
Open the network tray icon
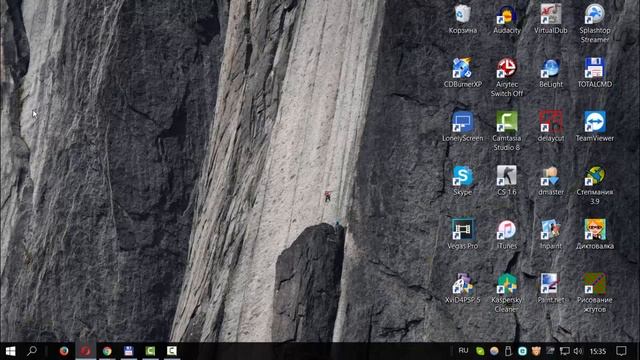click(x=564, y=351)
